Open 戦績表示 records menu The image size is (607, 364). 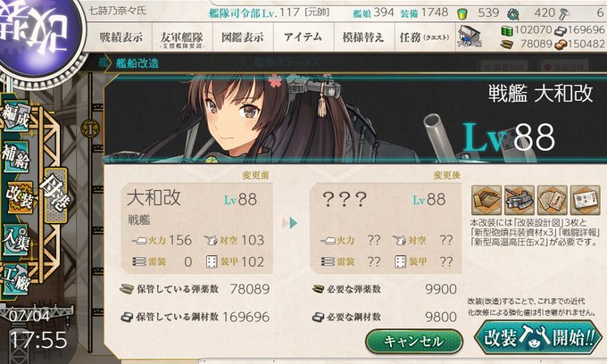[121, 37]
